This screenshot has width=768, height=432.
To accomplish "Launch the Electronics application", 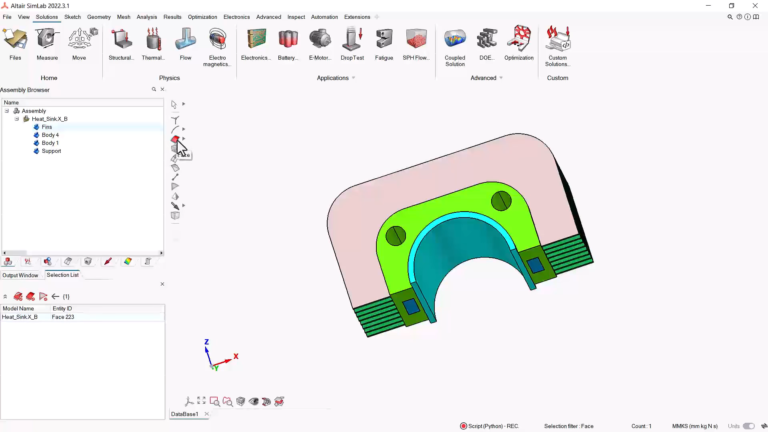I will 256,44.
